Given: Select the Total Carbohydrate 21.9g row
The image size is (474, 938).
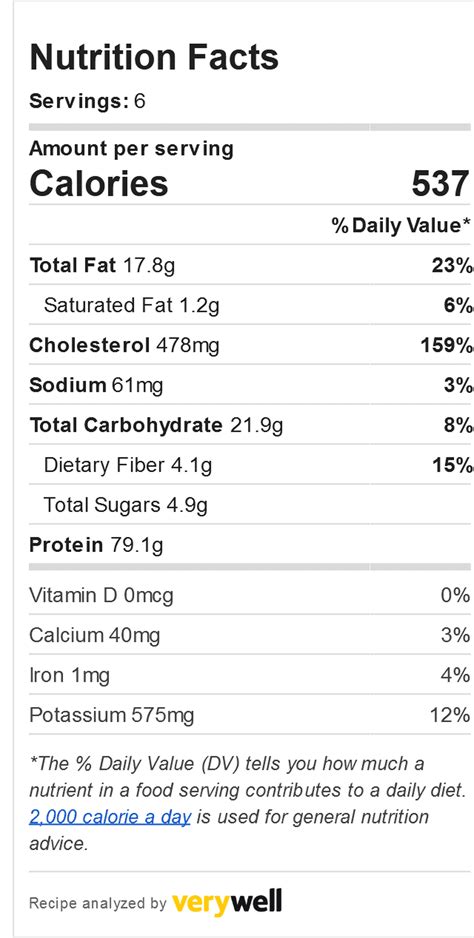Looking at the screenshot, I should 250,425.
